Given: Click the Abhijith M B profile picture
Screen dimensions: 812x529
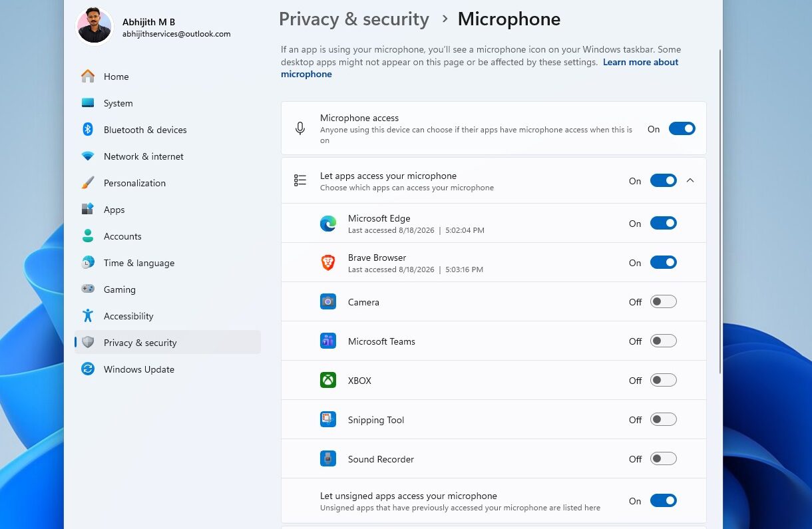Looking at the screenshot, I should point(95,26).
